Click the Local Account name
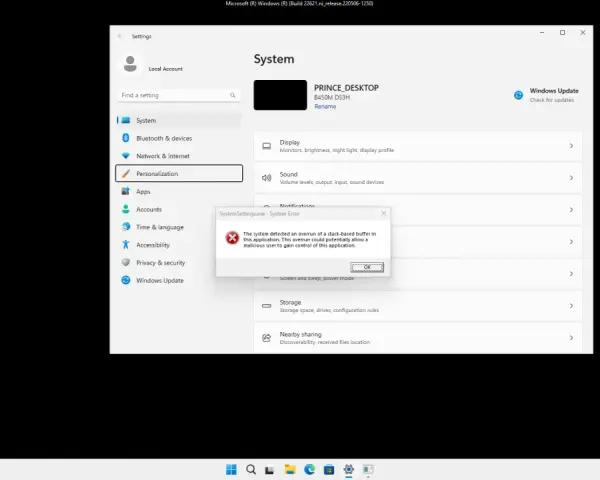The height and width of the screenshot is (480, 600). click(165, 69)
